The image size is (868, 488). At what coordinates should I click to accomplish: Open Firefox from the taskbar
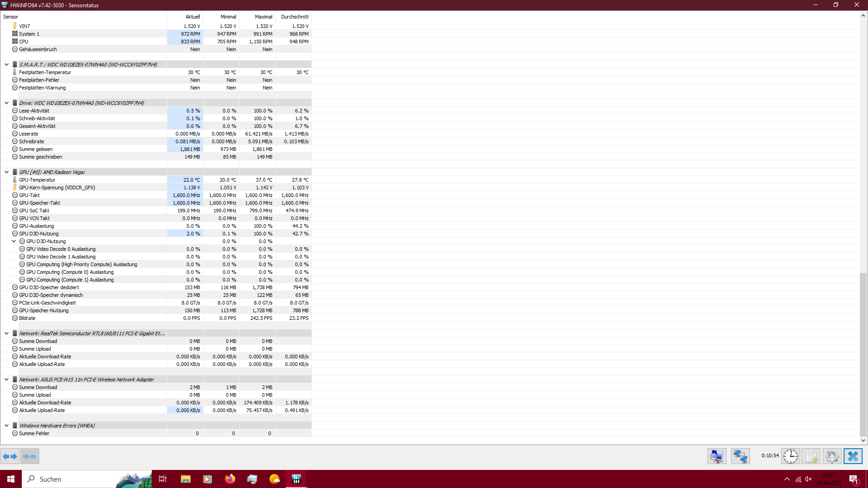pyautogui.click(x=230, y=479)
